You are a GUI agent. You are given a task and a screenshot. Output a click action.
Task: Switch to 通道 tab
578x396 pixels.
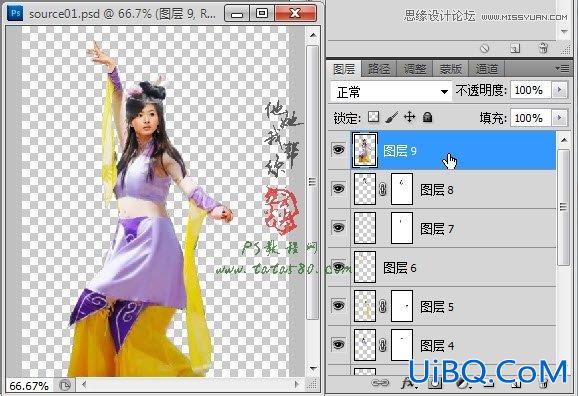click(486, 69)
